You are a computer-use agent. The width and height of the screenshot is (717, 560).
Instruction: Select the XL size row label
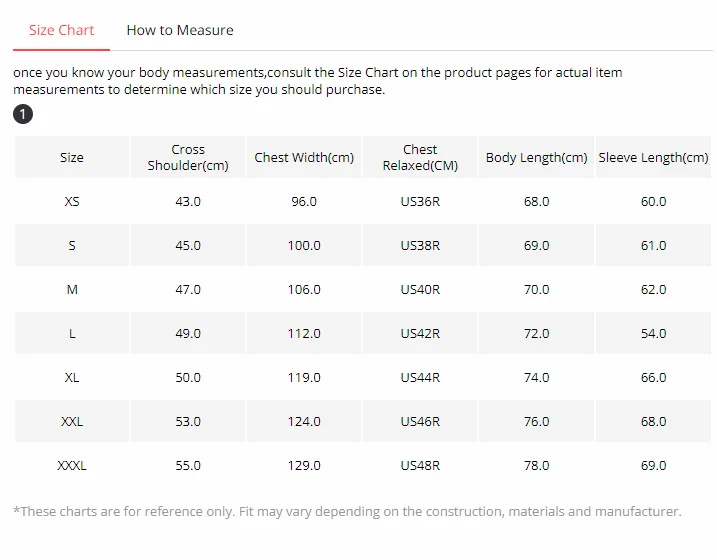point(72,378)
